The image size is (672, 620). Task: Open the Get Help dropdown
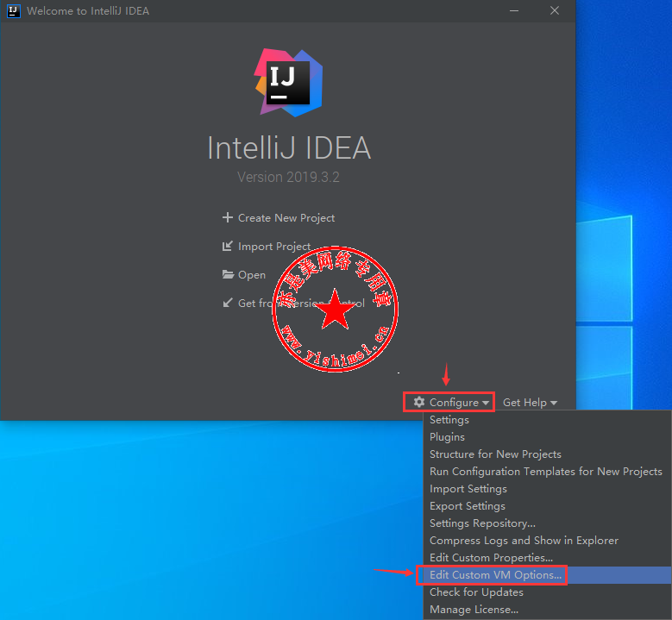(x=531, y=403)
